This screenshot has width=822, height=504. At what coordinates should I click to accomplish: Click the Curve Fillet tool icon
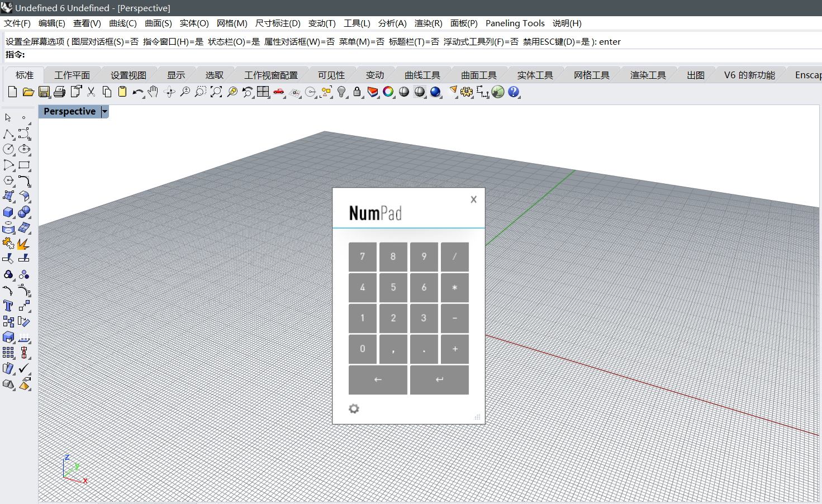click(24, 180)
